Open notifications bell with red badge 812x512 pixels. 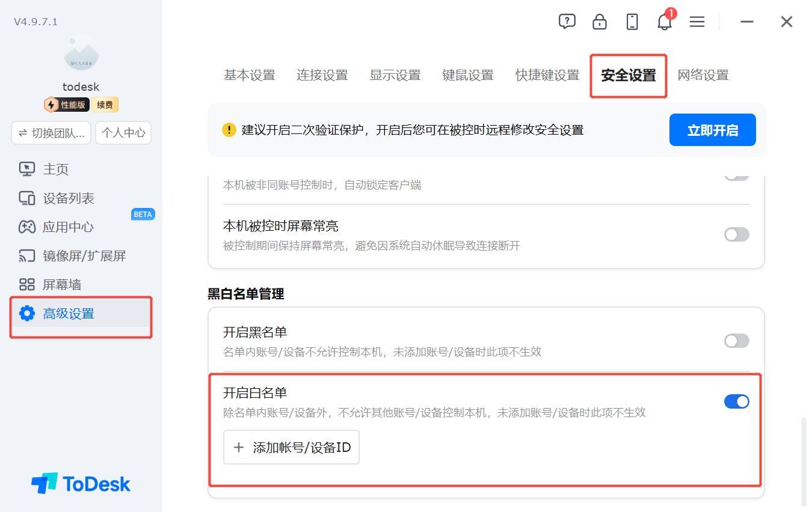click(x=665, y=20)
